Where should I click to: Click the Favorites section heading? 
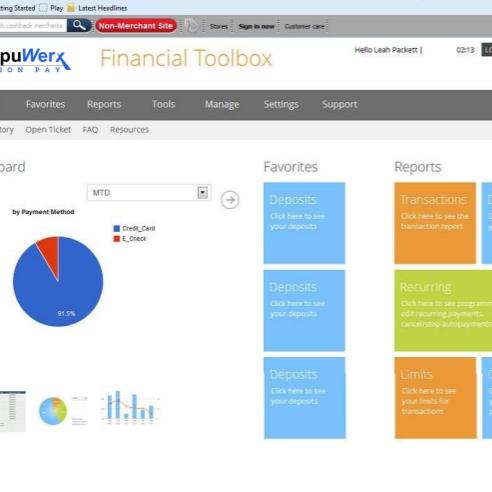(x=291, y=167)
